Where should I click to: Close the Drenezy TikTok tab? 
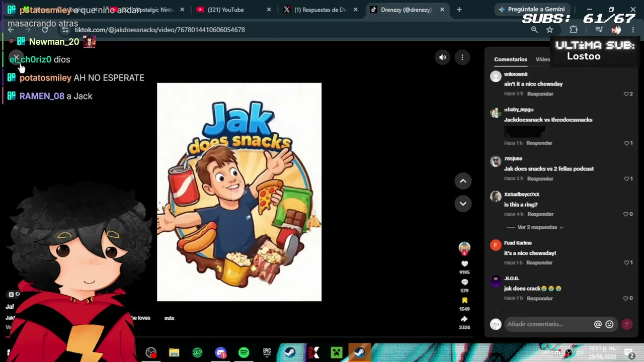(x=442, y=10)
